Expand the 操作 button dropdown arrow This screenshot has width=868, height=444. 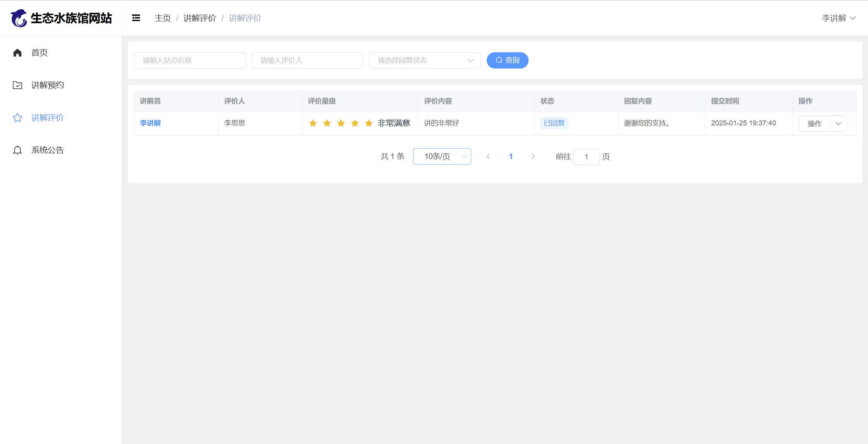point(839,123)
